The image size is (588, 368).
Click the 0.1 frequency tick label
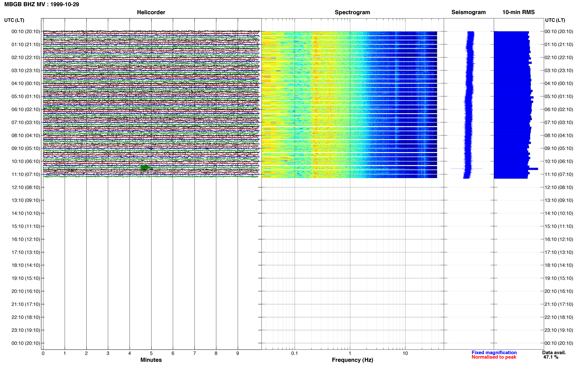[295, 353]
